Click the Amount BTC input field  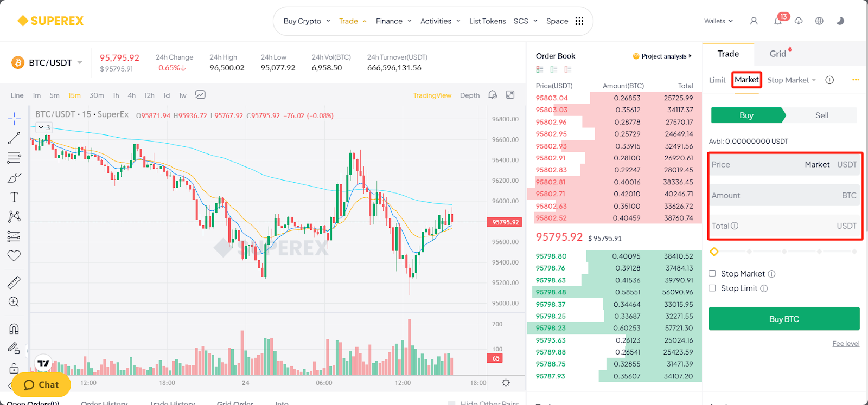[x=784, y=195]
